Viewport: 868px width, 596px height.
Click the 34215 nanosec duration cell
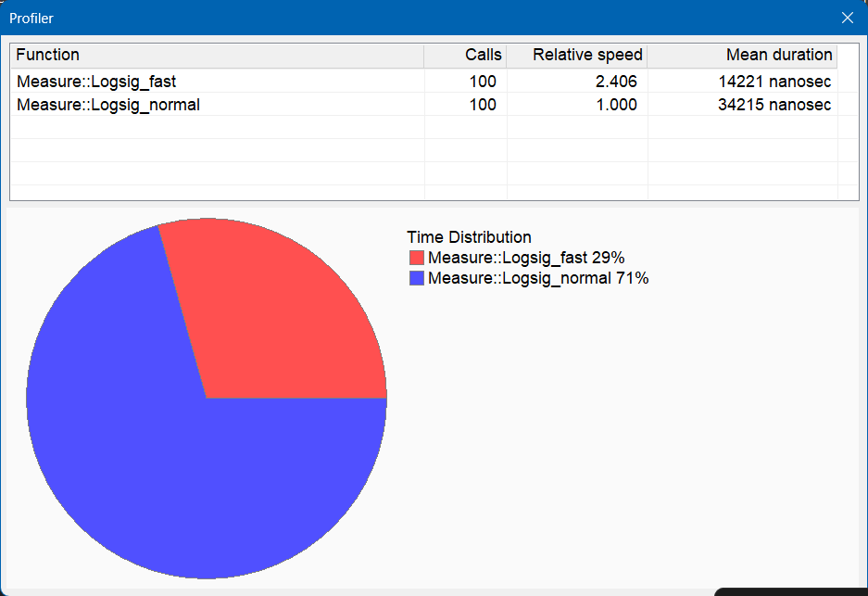(x=774, y=105)
